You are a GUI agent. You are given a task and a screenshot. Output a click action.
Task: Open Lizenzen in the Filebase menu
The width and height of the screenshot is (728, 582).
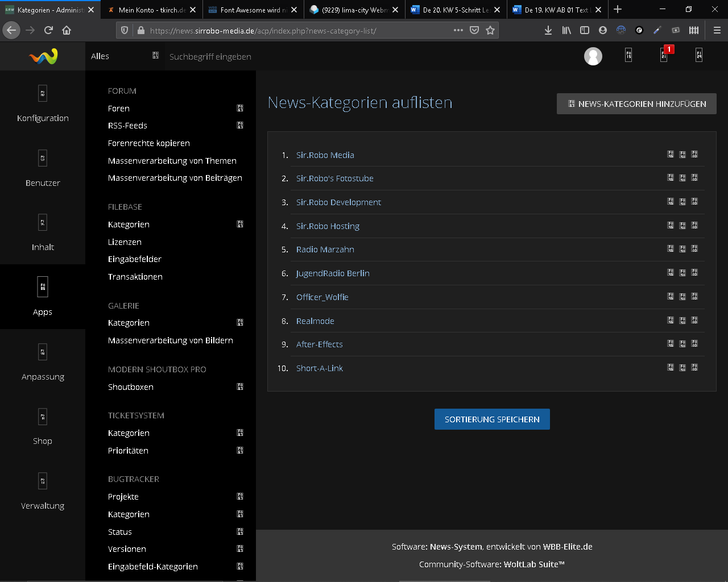pos(125,242)
